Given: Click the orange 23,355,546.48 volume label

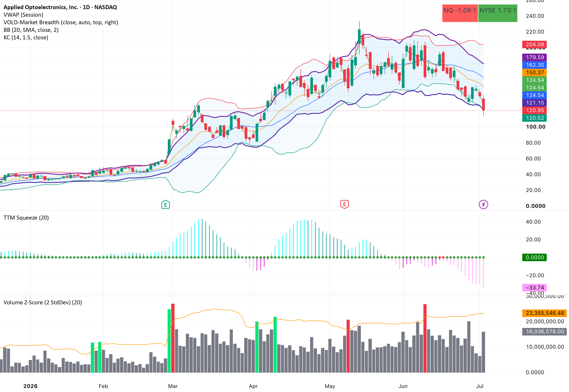Looking at the screenshot, I should [545, 313].
